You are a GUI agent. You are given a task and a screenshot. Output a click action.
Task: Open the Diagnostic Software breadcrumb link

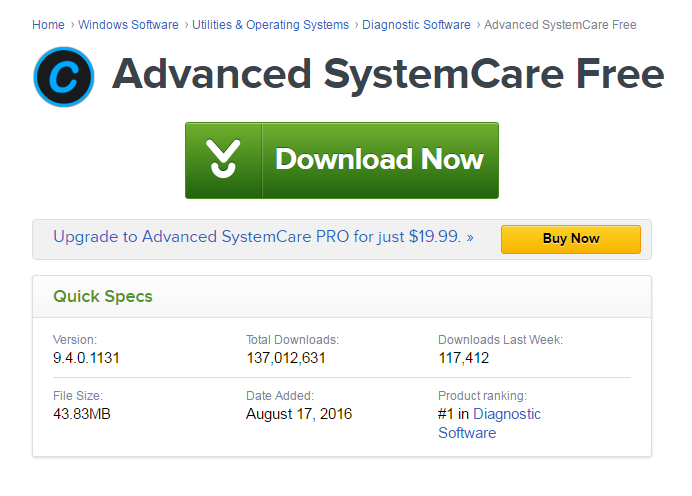point(416,25)
